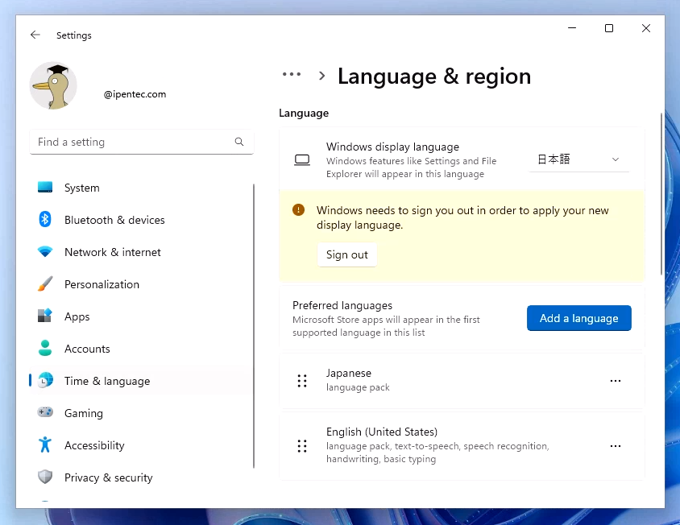
Task: Click the @ipentec.com account name
Action: (135, 94)
